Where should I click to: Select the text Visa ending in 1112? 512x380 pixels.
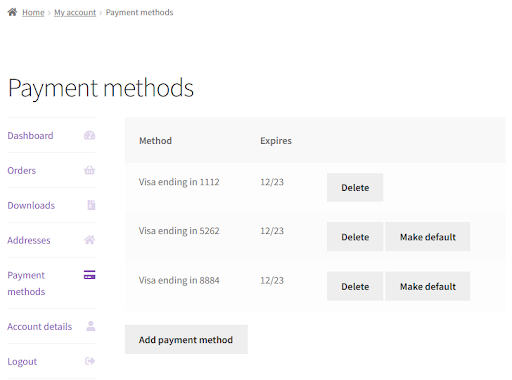tap(179, 182)
